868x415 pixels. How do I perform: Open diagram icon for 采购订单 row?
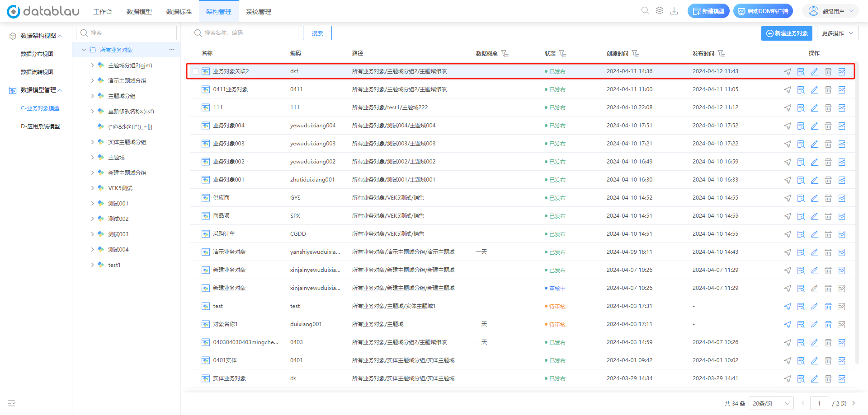coord(842,234)
